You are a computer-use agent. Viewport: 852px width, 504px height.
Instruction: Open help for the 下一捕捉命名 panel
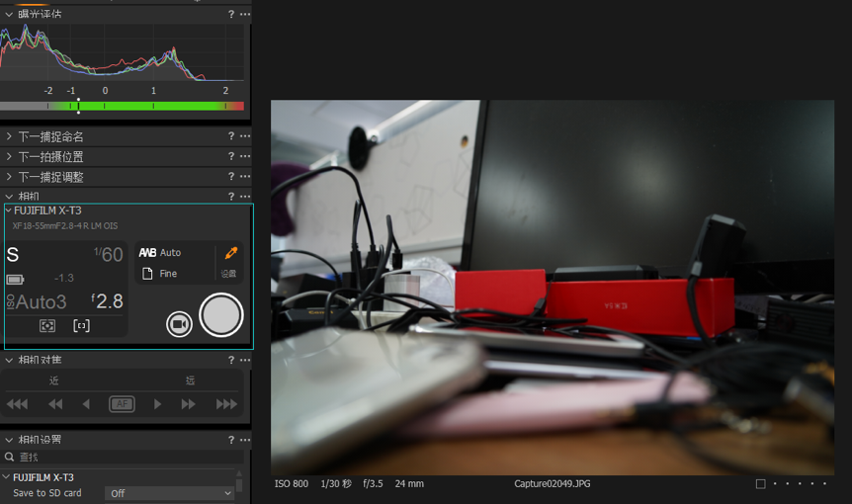pyautogui.click(x=231, y=135)
